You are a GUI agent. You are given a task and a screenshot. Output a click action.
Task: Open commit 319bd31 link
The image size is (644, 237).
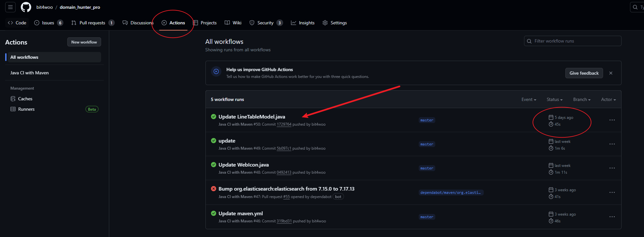[x=284, y=221]
